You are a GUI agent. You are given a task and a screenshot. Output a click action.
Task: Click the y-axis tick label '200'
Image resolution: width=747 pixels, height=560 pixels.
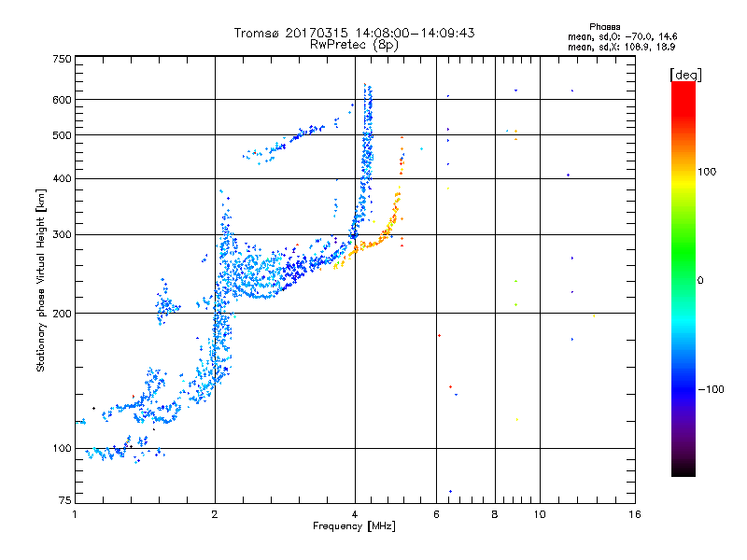pyautogui.click(x=62, y=314)
